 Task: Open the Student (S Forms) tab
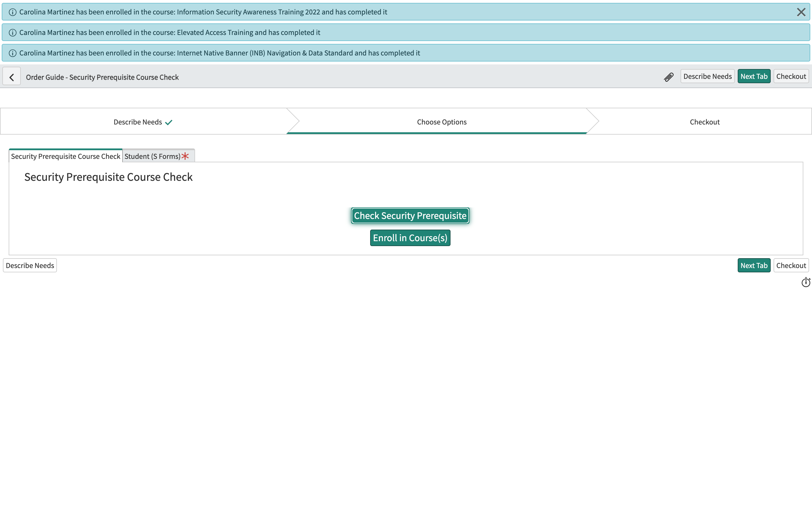(159, 156)
